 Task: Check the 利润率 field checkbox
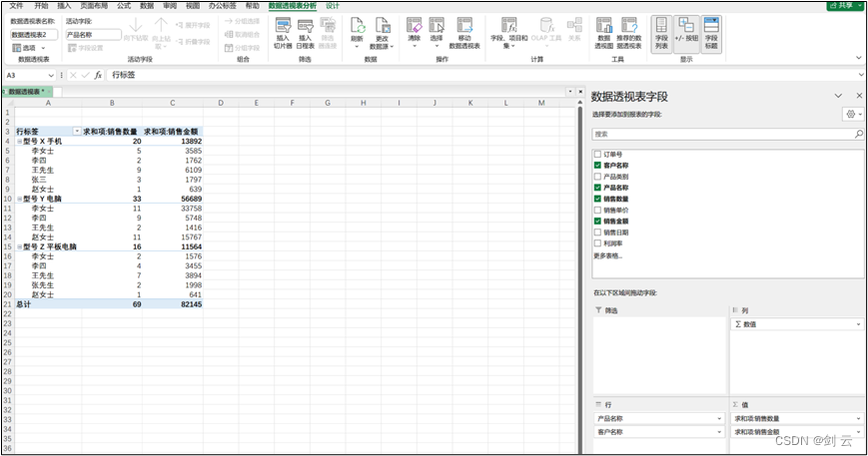[597, 243]
